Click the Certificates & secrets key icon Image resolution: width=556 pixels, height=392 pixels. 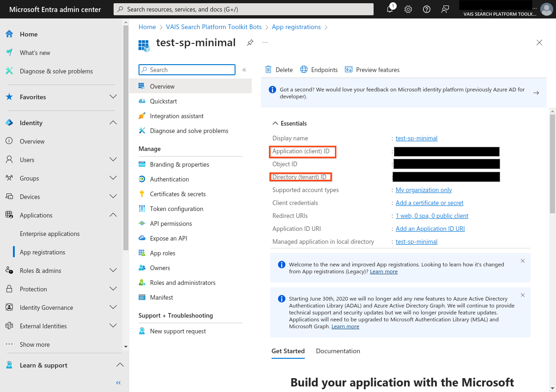click(x=142, y=194)
